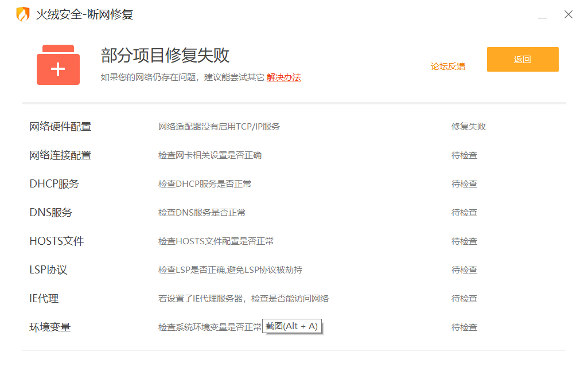Image resolution: width=588 pixels, height=387 pixels.
Task: Select the 网络硬件配置 item
Action: (60, 127)
